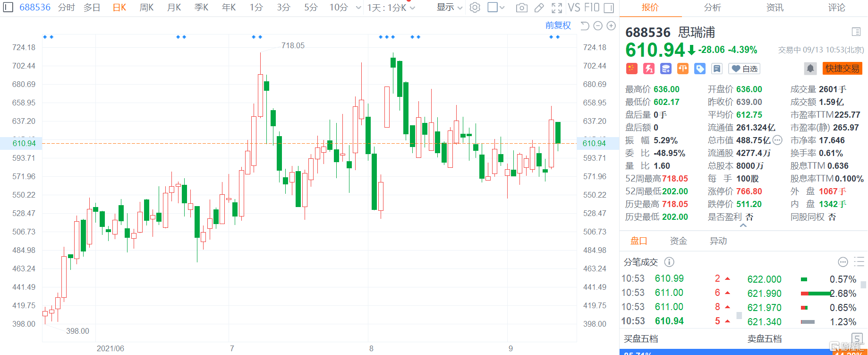The width and height of the screenshot is (868, 355).
Task: Open 分笔成交 info icon
Action: click(x=669, y=262)
